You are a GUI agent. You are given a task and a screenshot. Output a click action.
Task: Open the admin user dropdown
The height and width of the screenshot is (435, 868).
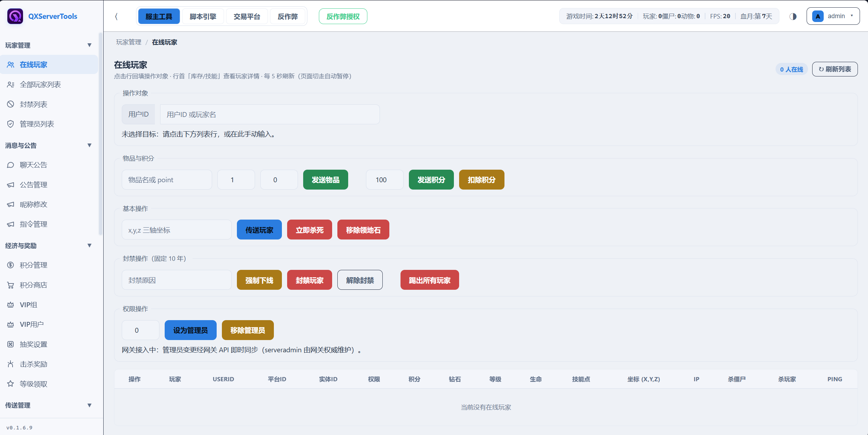point(833,16)
